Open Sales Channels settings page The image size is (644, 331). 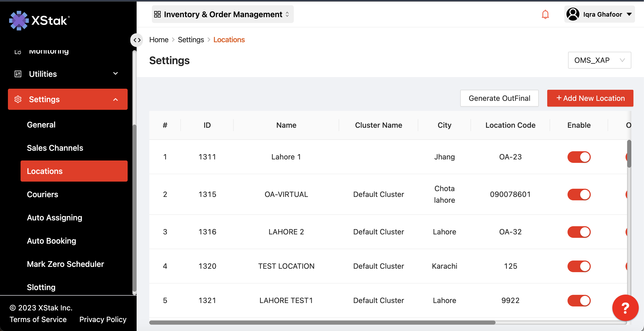55,148
